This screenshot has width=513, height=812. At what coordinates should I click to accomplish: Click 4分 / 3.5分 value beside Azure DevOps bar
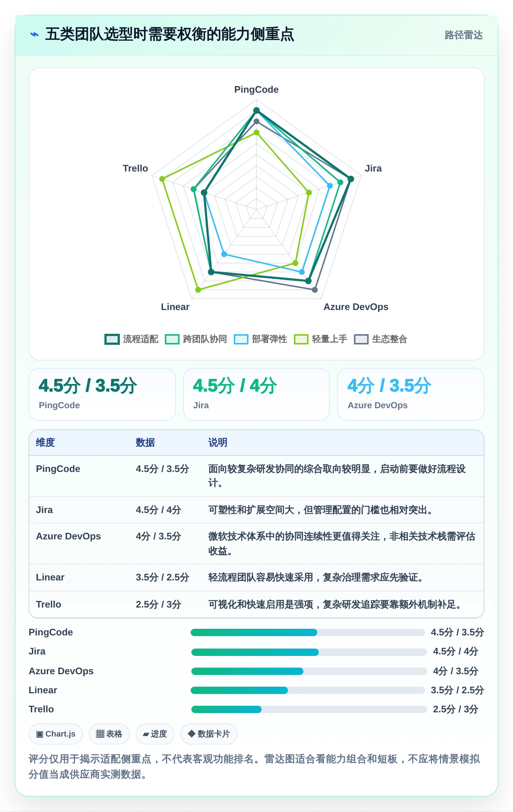pos(455,671)
